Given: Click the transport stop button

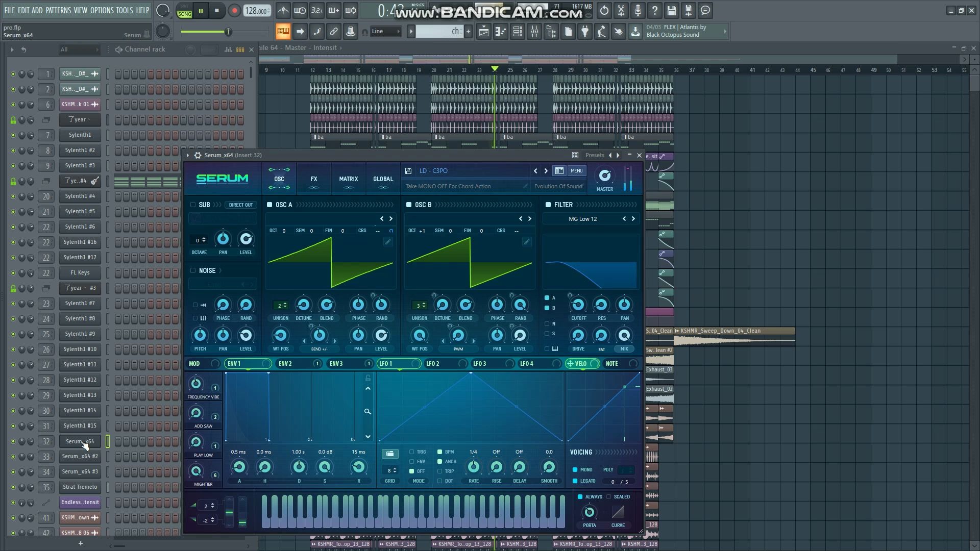Looking at the screenshot, I should [216, 11].
